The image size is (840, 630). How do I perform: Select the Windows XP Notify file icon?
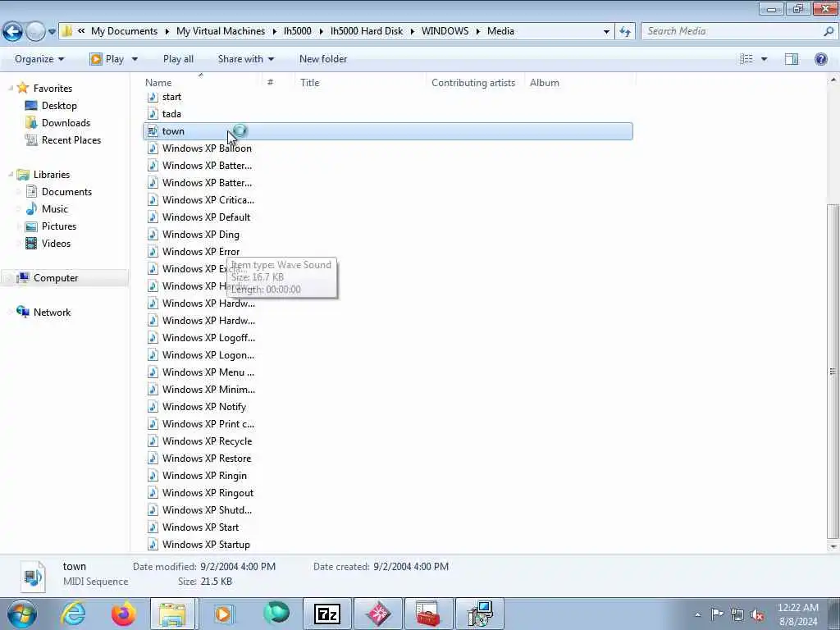[153, 407]
